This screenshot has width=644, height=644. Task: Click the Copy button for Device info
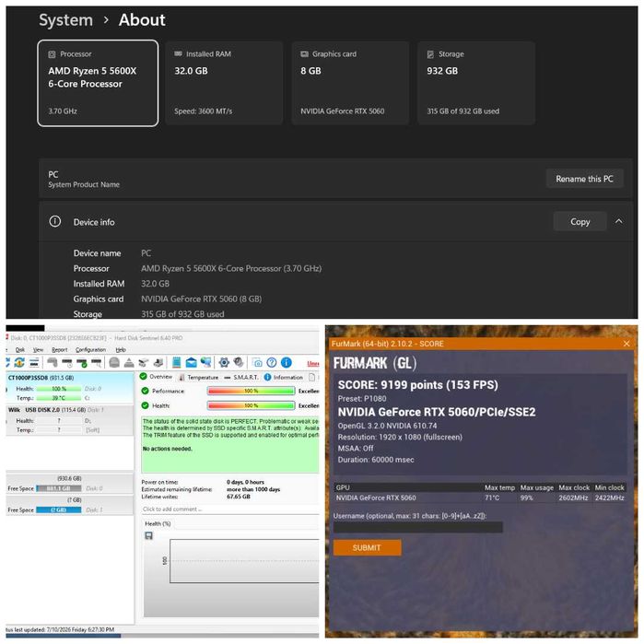[580, 222]
